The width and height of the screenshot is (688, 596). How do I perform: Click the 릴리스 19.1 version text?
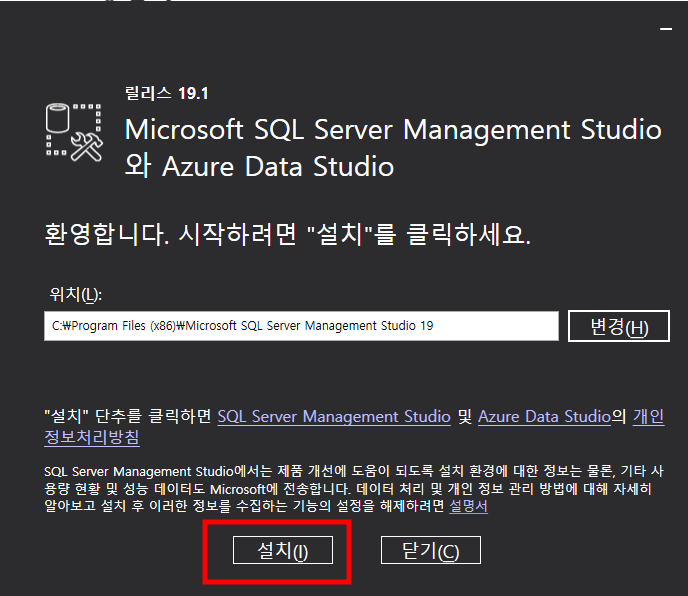point(166,93)
